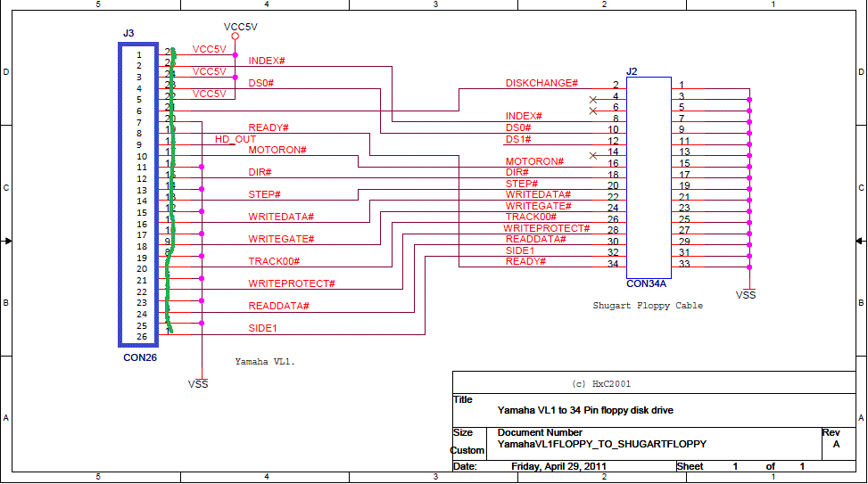Select TRACK00# label beside J2 pin 26
868x484 pixels.
pyautogui.click(x=531, y=217)
